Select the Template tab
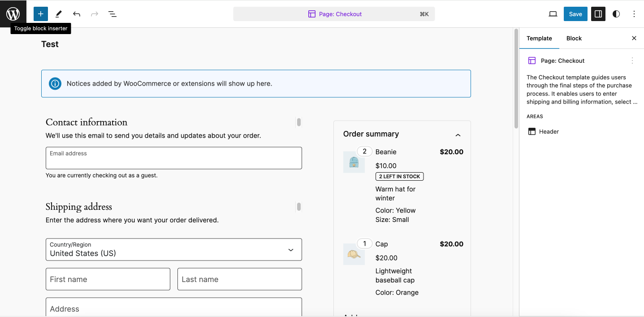 [x=539, y=38]
